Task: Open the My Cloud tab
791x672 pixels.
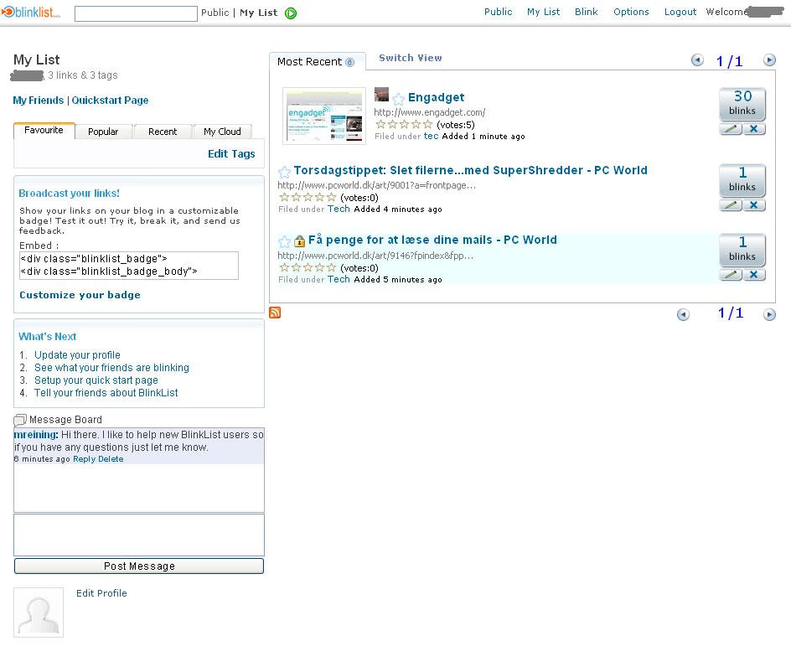Action: click(x=223, y=132)
